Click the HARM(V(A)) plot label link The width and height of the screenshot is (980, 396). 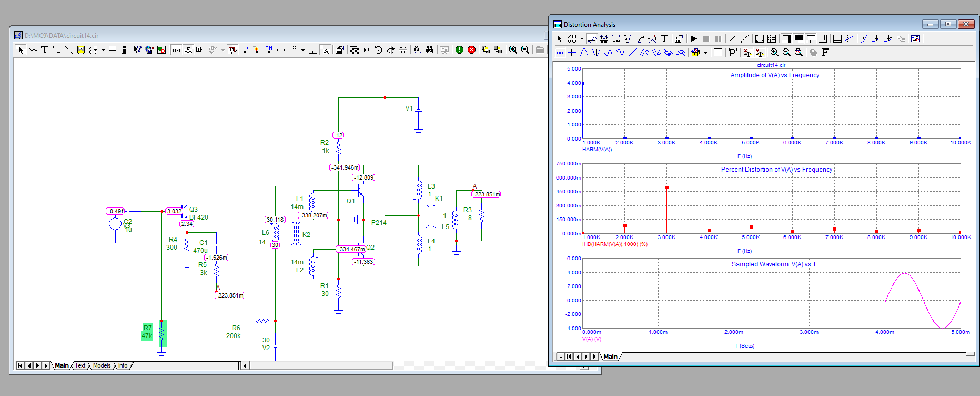597,150
